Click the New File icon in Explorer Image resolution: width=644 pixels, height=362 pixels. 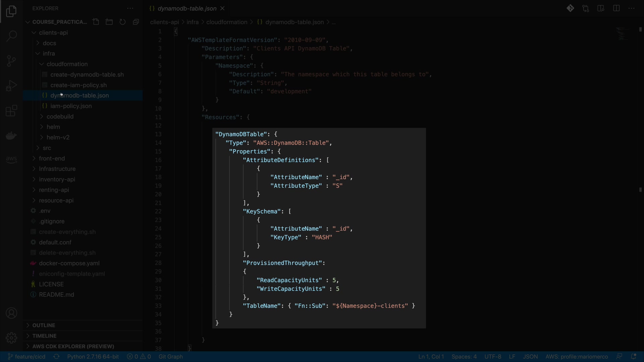[96, 22]
